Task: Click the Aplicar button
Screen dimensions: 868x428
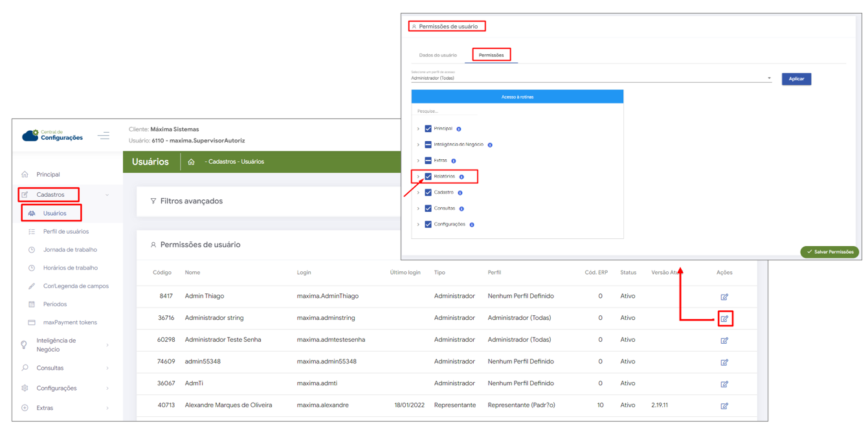Action: point(796,79)
